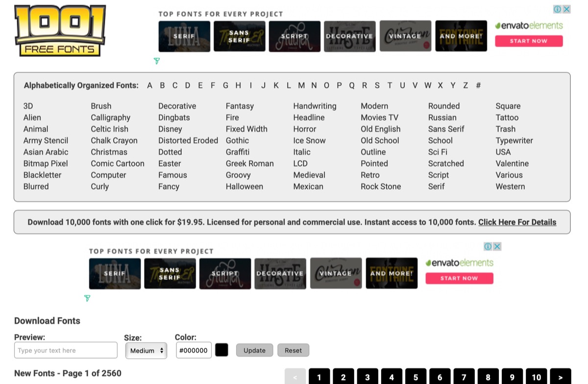The width and height of the screenshot is (588, 384).
Task: Go to page 5 of fonts
Action: pos(416,377)
